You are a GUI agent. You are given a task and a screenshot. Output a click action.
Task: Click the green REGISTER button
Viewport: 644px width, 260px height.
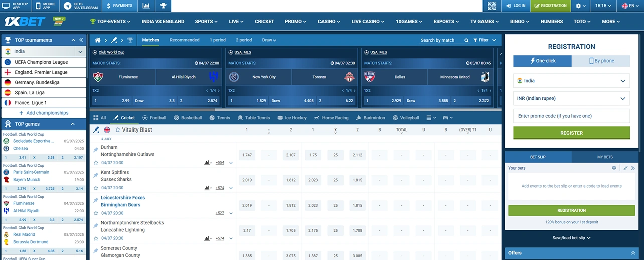[x=571, y=133]
